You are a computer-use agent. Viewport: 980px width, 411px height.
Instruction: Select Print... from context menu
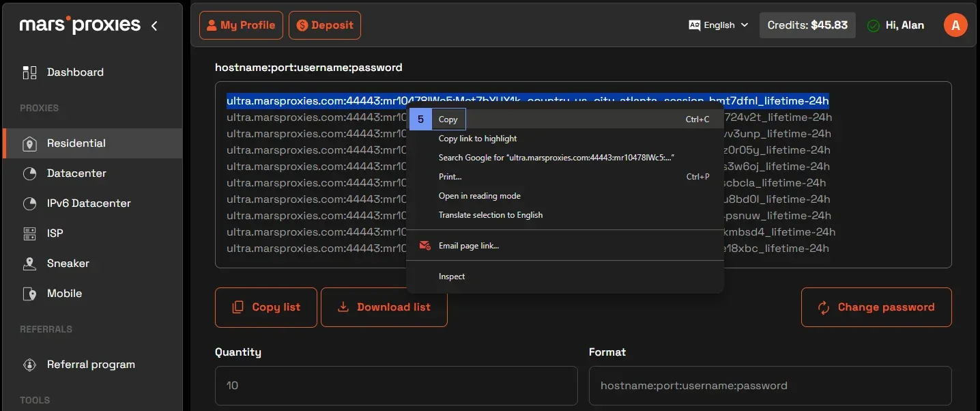click(565, 177)
